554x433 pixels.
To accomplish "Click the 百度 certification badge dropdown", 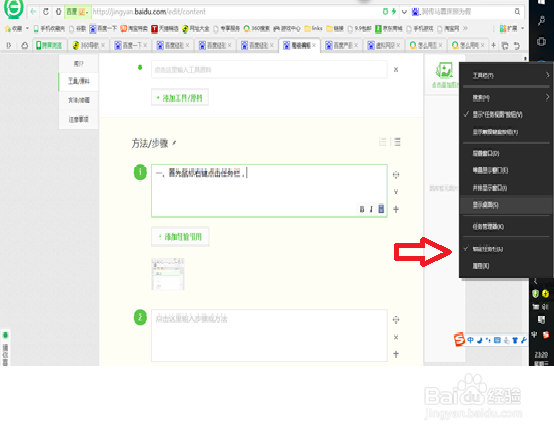I will [x=77, y=12].
